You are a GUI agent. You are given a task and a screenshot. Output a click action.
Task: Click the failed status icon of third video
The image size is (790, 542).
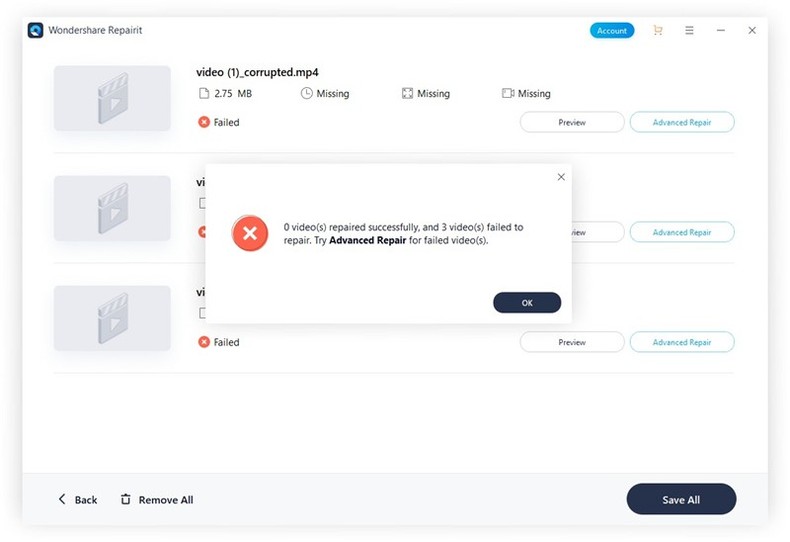tap(204, 342)
